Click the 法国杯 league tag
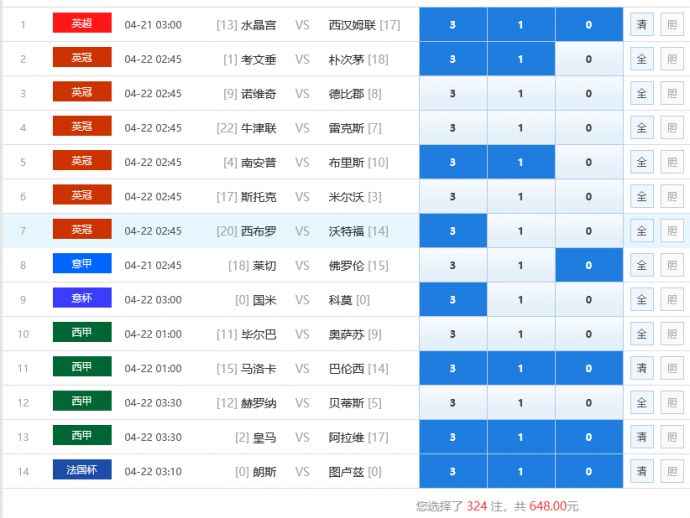The image size is (690, 518). tap(82, 470)
